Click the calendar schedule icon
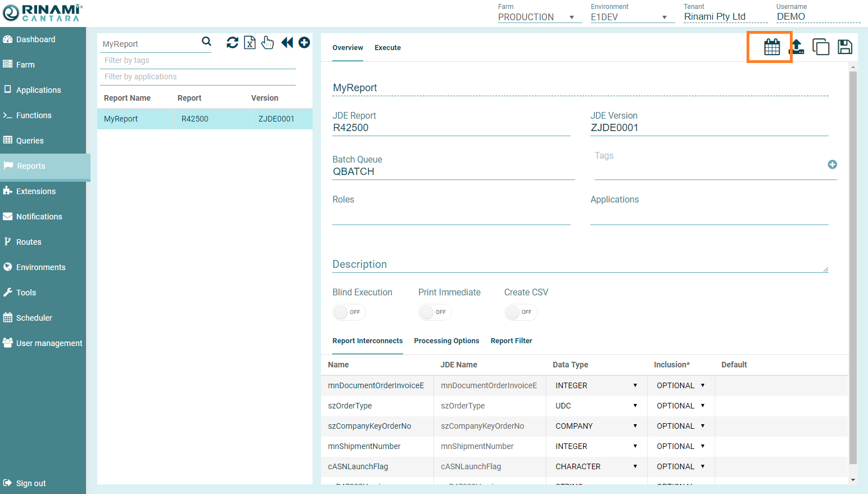 point(771,47)
